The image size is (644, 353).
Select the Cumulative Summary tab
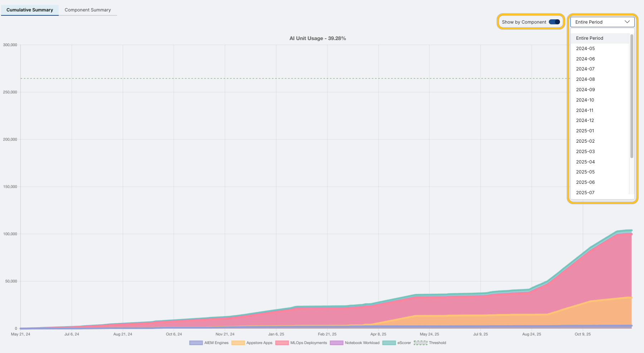[x=30, y=10]
